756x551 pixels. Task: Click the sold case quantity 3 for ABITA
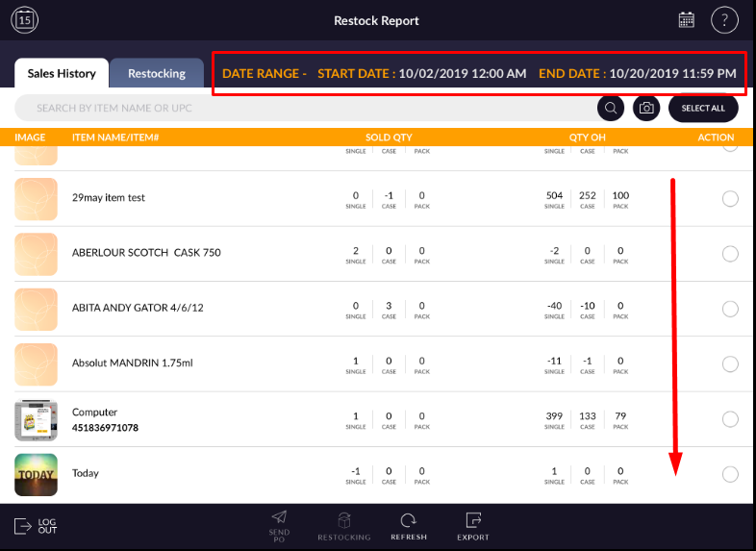[389, 306]
